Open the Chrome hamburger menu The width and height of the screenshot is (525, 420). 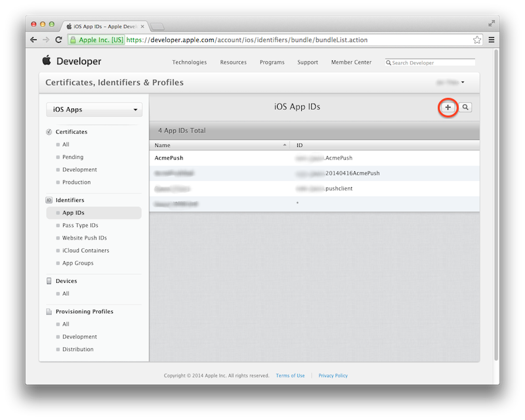tap(492, 40)
